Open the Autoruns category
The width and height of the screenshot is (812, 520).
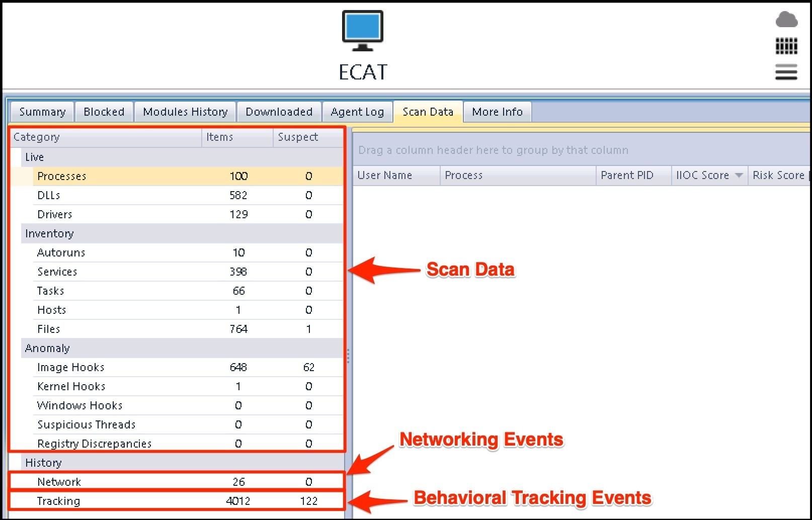tap(188, 252)
